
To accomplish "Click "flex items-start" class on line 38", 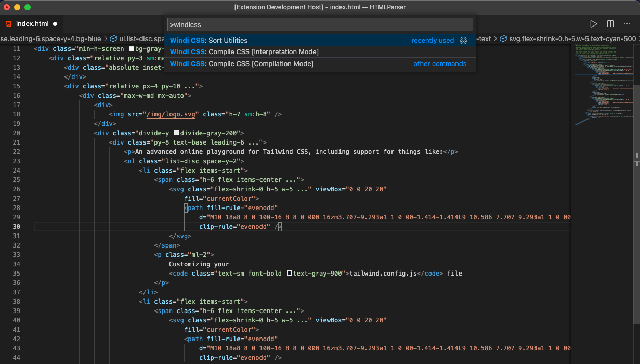I will point(212,302).
